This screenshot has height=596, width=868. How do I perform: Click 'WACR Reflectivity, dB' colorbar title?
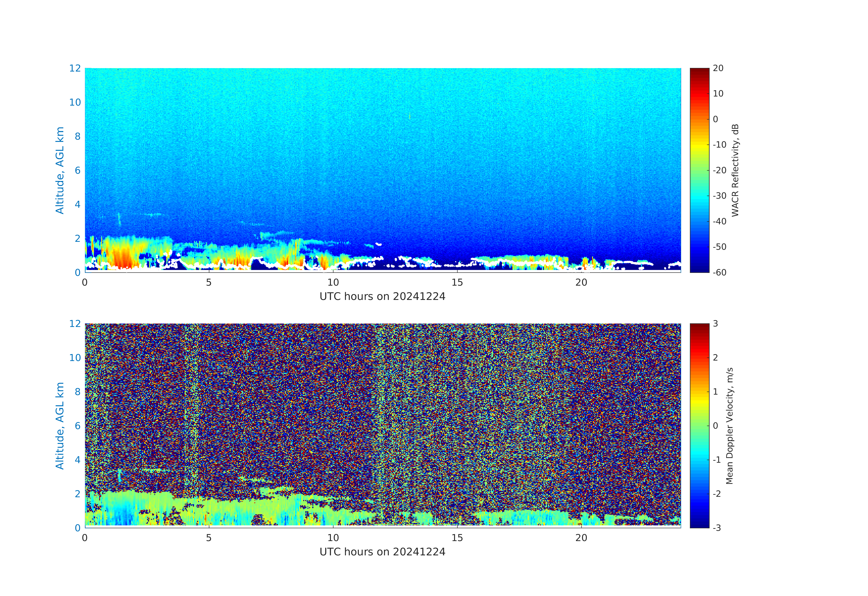[x=735, y=170]
